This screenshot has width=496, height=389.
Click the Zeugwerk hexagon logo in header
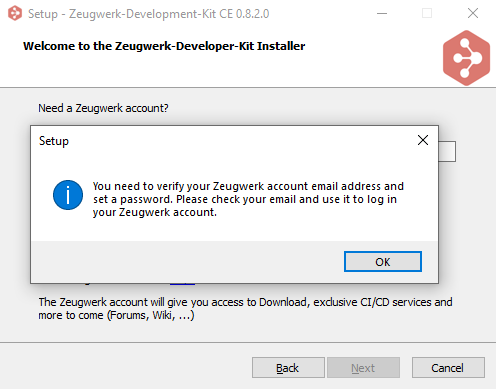tap(466, 58)
